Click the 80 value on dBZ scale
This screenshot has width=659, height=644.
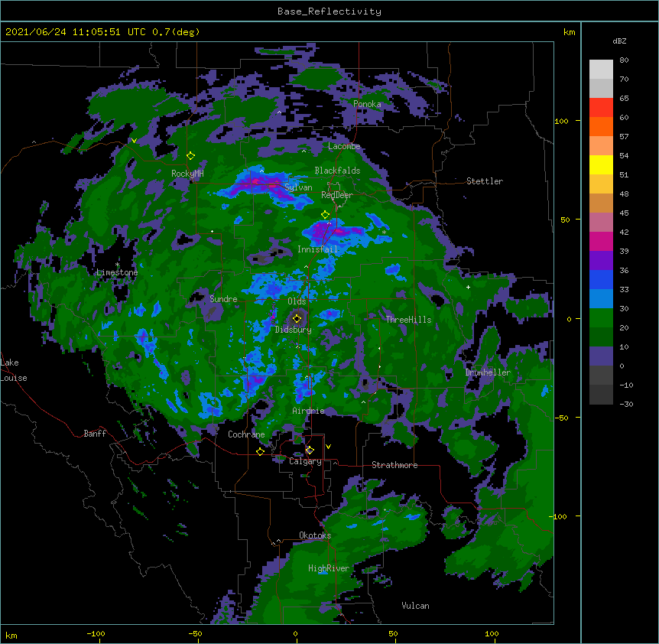(x=624, y=60)
